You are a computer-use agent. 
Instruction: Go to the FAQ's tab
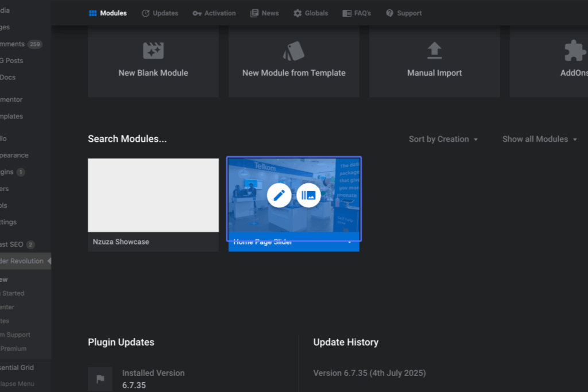(x=357, y=13)
